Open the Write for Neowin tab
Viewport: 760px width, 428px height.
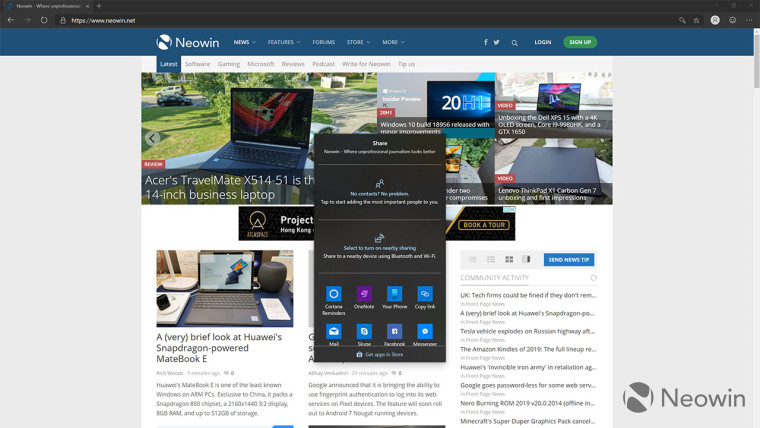(366, 64)
